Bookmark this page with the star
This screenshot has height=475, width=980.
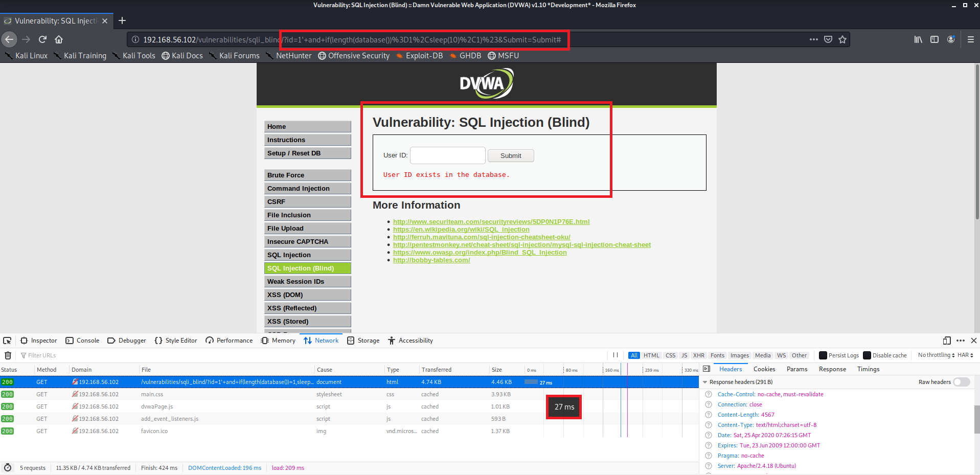(842, 39)
